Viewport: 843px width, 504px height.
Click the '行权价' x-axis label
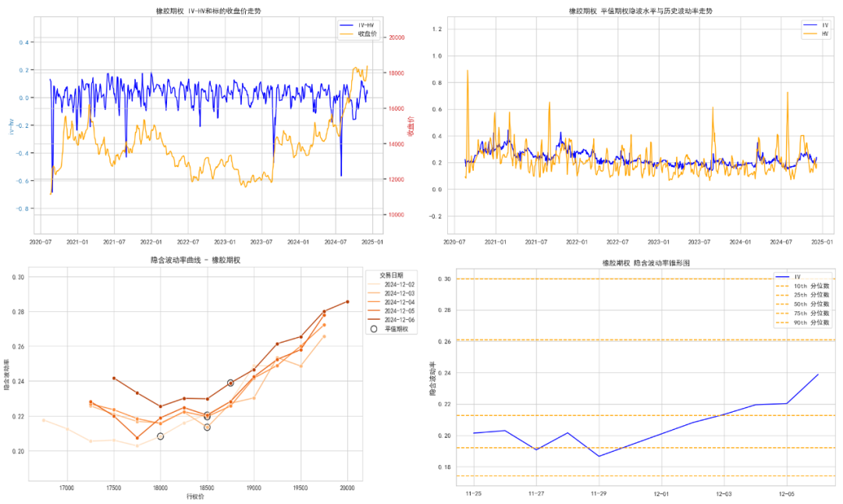click(x=195, y=496)
